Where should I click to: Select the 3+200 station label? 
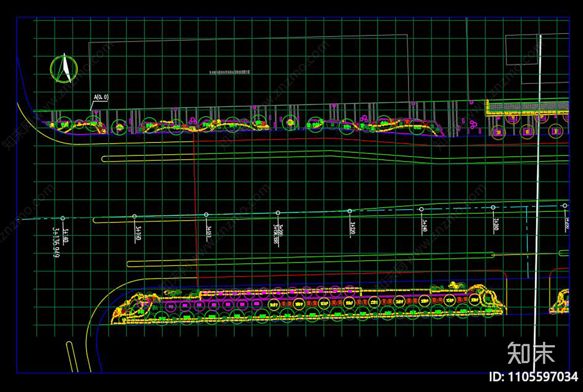[x=282, y=230]
